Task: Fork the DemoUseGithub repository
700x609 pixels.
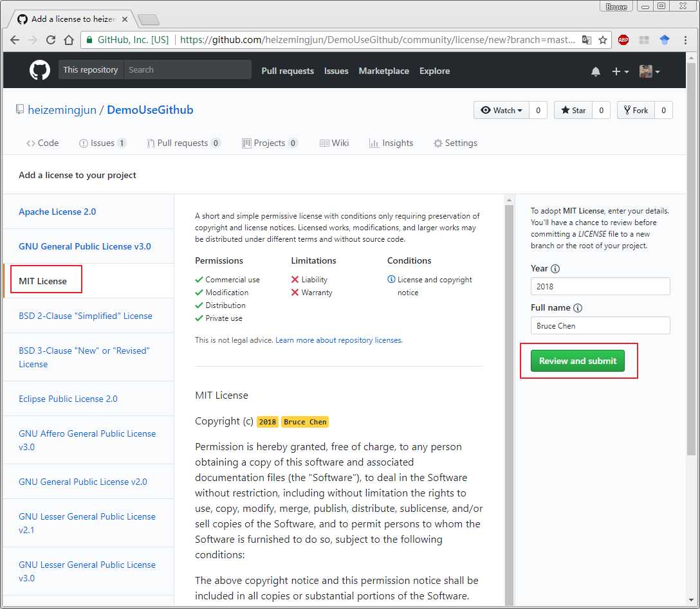Action: point(636,110)
